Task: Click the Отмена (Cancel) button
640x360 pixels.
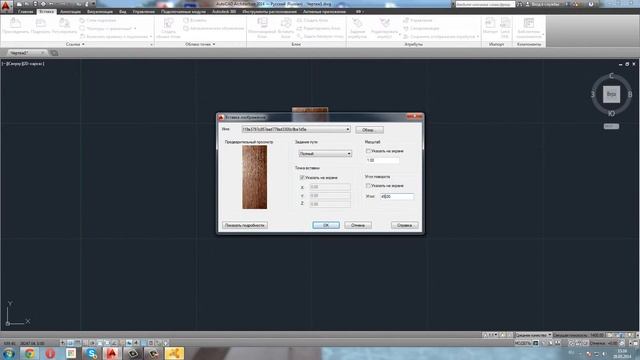Action: 358,225
